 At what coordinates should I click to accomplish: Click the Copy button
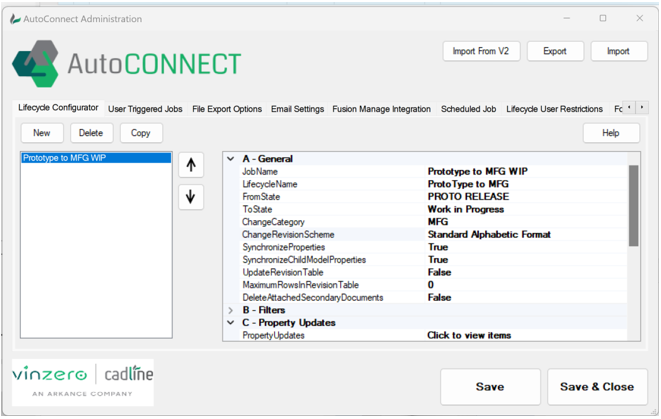(x=141, y=133)
